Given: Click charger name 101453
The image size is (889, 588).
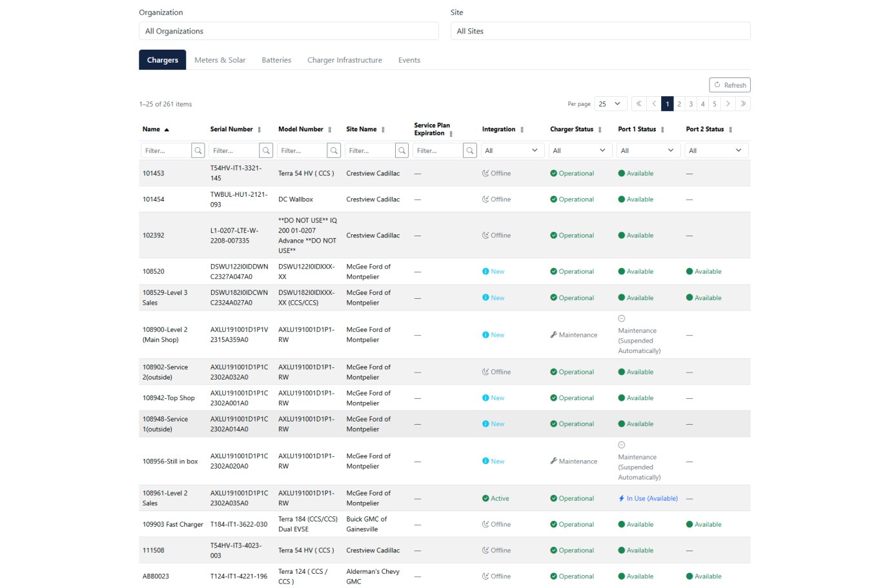Looking at the screenshot, I should (x=154, y=174).
